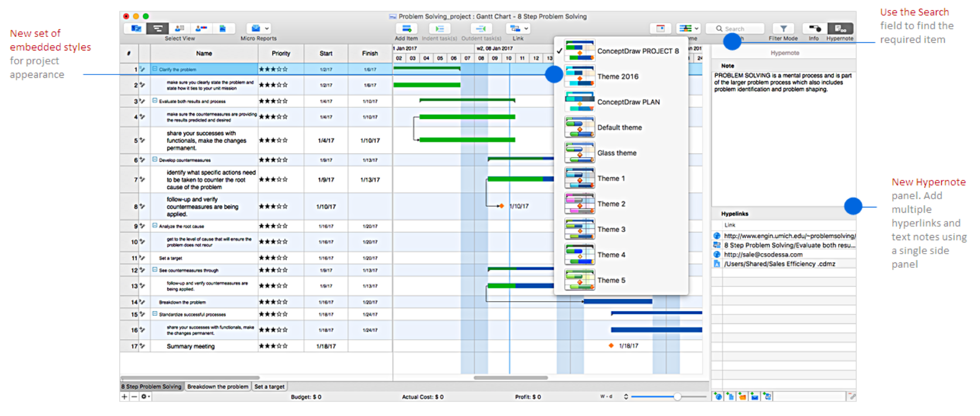
Task: Click the add email link icon
Action: tap(755, 397)
